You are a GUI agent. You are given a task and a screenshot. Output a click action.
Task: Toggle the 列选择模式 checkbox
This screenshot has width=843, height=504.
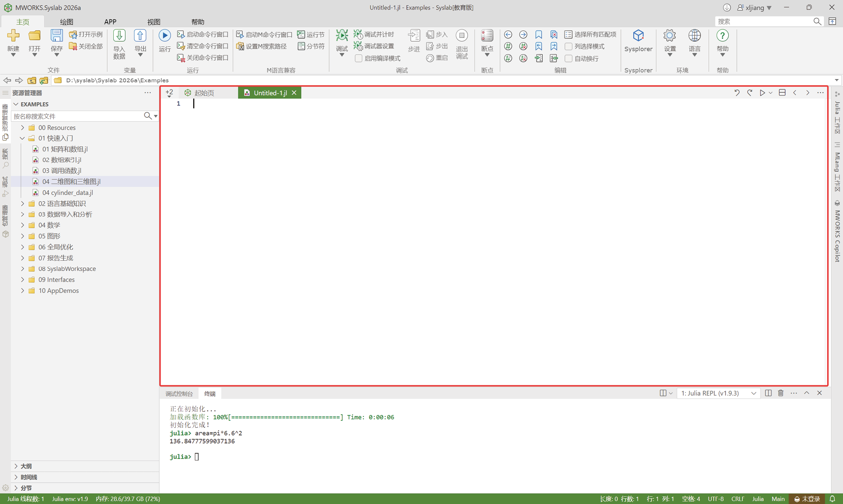569,46
